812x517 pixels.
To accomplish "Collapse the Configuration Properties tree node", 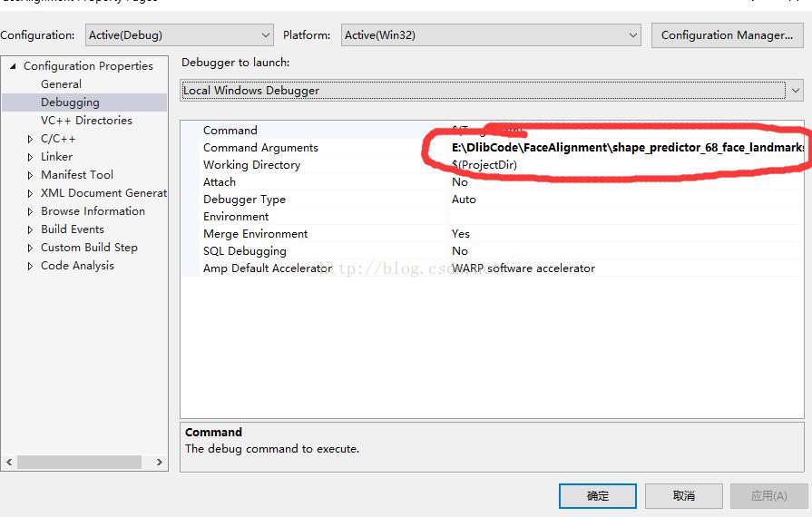I will coord(13,66).
